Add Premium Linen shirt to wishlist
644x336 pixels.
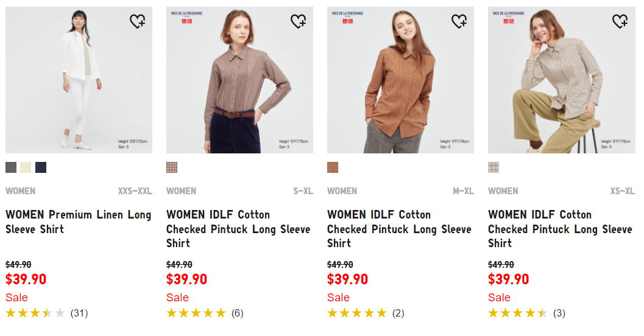click(x=137, y=21)
